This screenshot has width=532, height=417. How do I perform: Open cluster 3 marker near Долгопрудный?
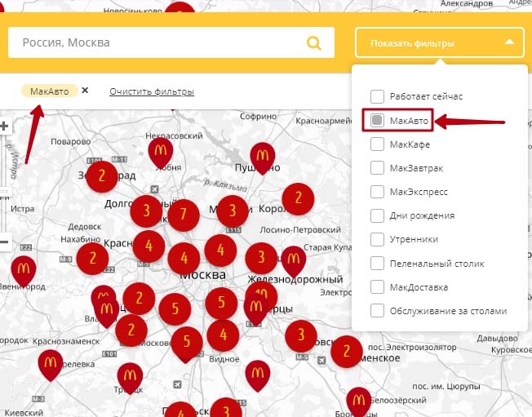[146, 211]
